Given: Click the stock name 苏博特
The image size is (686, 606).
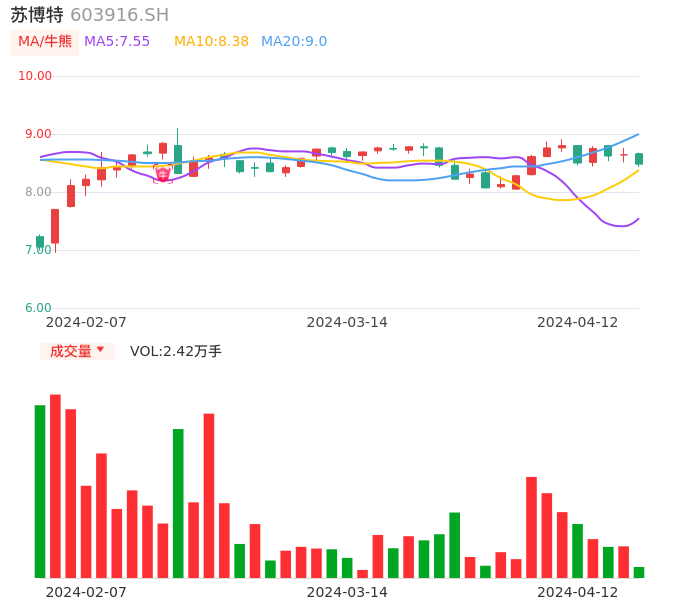Looking at the screenshot, I should pos(37,15).
